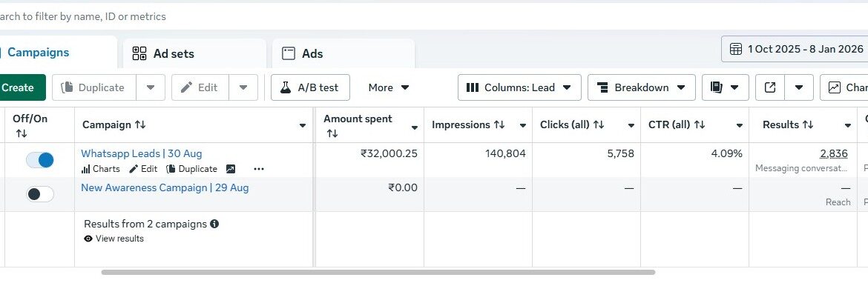868x306 pixels.
Task: Open Clicks (all) column options arrow
Action: point(631,126)
